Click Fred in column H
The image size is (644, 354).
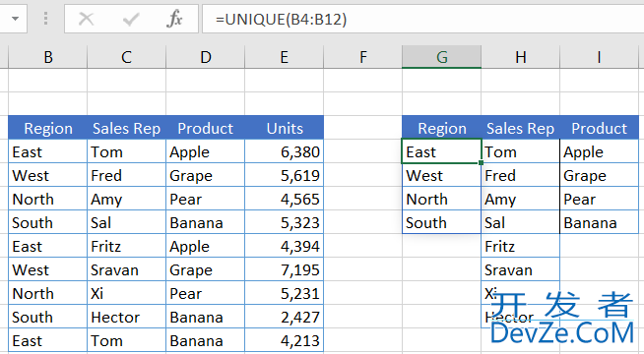point(520,176)
